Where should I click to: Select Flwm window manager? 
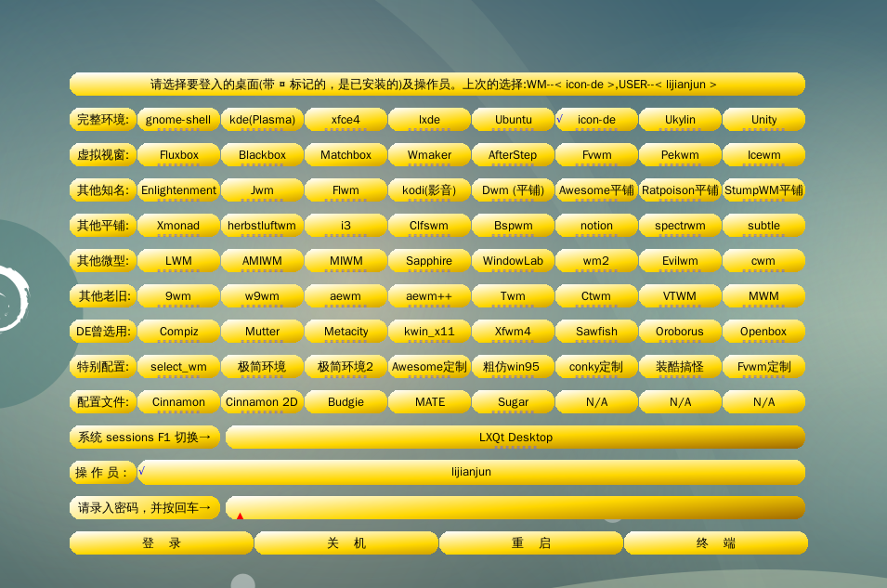pos(346,190)
